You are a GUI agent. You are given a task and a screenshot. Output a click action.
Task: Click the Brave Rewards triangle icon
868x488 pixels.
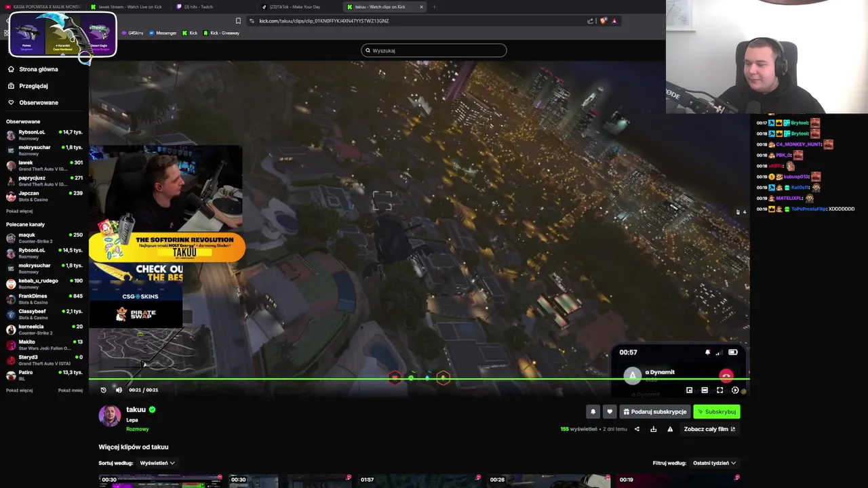coord(614,21)
